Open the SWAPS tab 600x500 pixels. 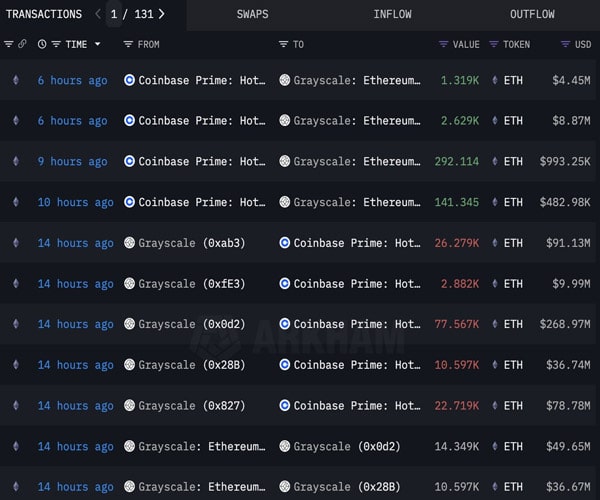coord(253,14)
